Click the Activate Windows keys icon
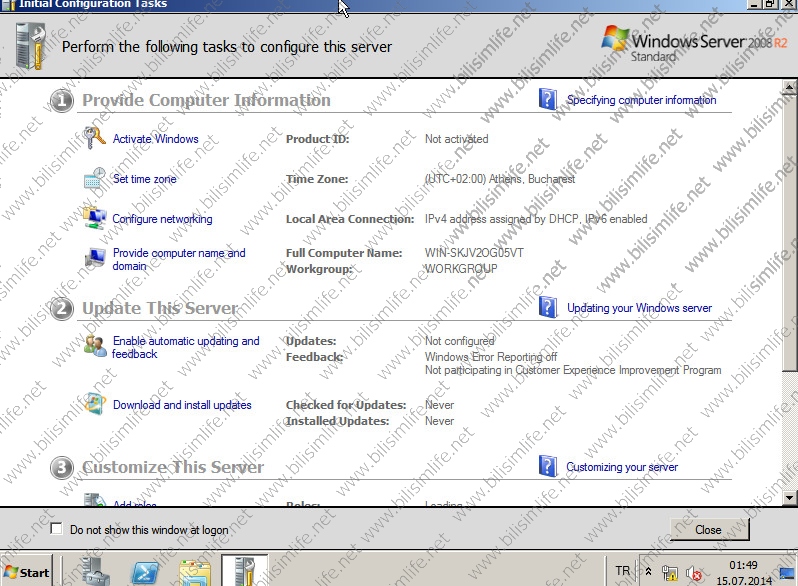 tap(95, 138)
